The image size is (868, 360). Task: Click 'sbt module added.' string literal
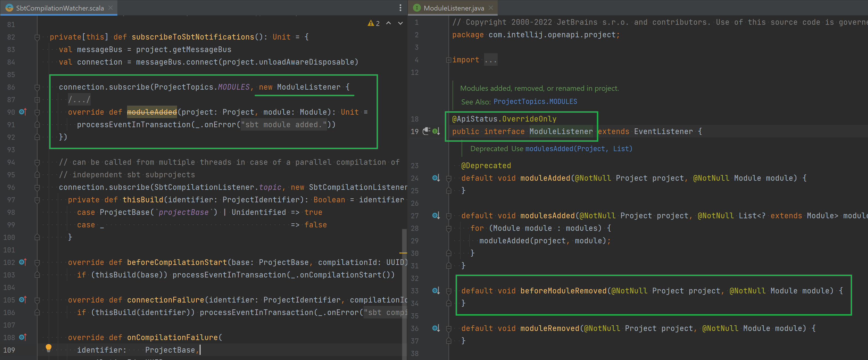(284, 124)
